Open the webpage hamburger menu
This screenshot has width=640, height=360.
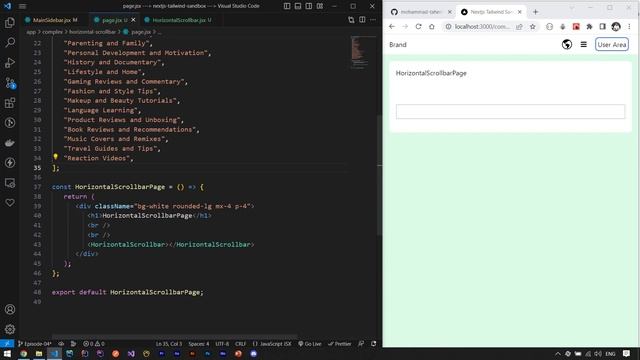584,44
